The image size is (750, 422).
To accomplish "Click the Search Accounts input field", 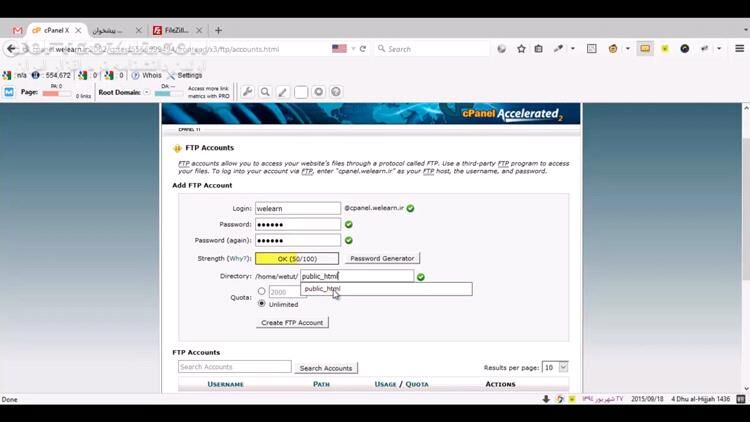I will [234, 367].
